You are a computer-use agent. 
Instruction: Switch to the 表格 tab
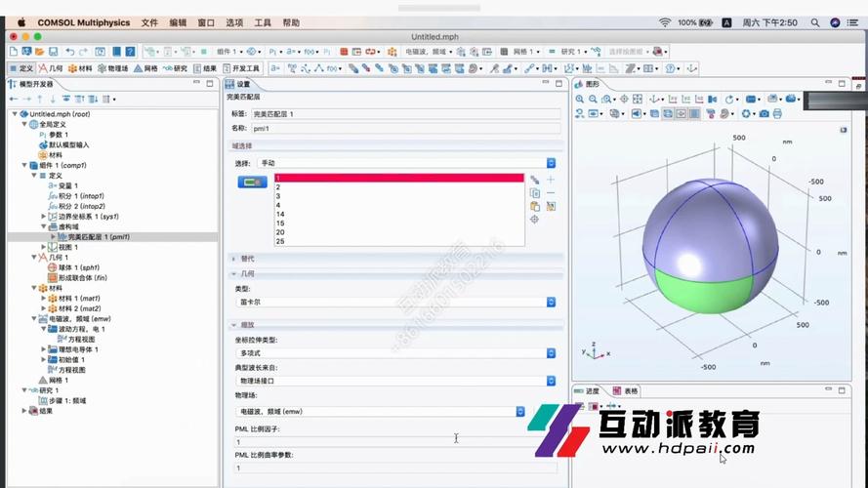[x=625, y=390]
